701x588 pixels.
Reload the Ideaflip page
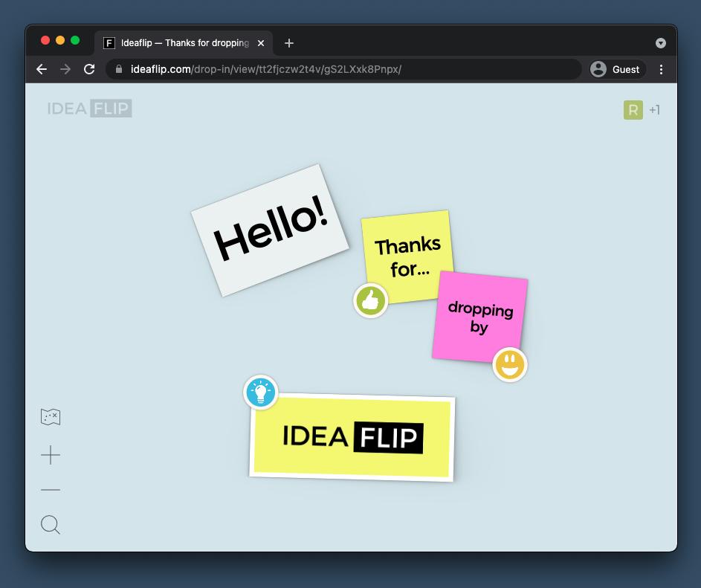tap(89, 69)
